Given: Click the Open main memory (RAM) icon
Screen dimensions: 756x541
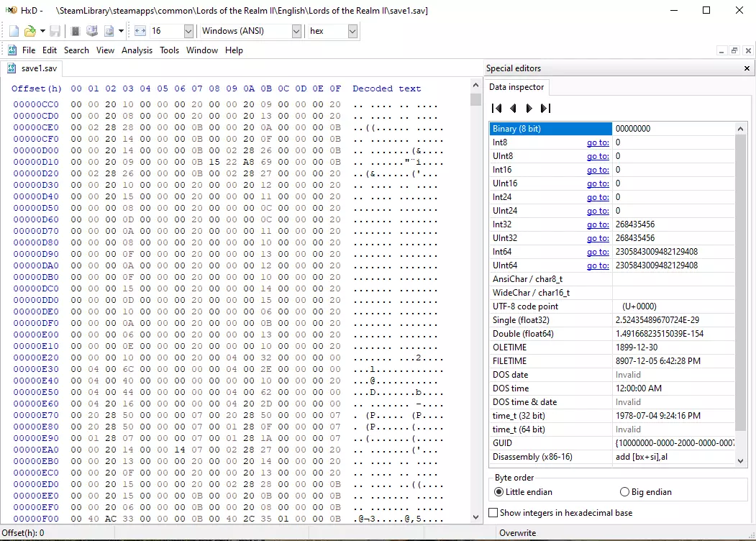Looking at the screenshot, I should click(x=76, y=31).
